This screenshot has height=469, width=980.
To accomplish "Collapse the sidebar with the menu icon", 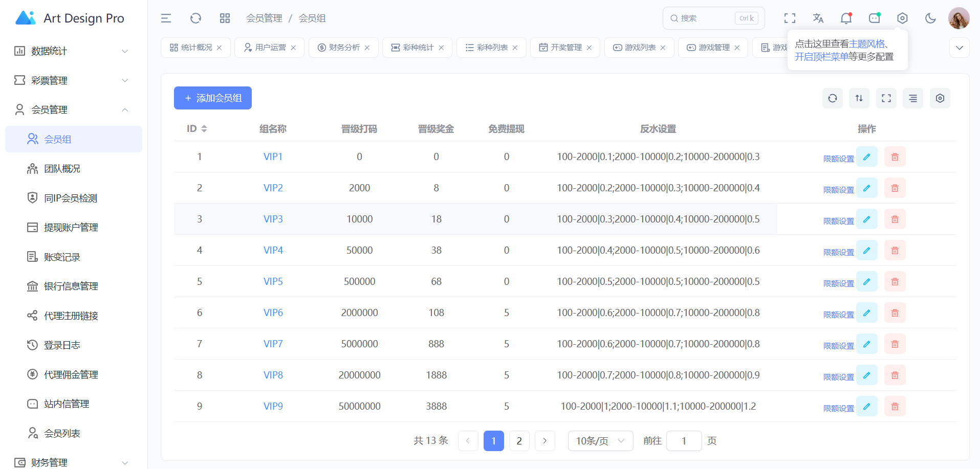I will (166, 18).
